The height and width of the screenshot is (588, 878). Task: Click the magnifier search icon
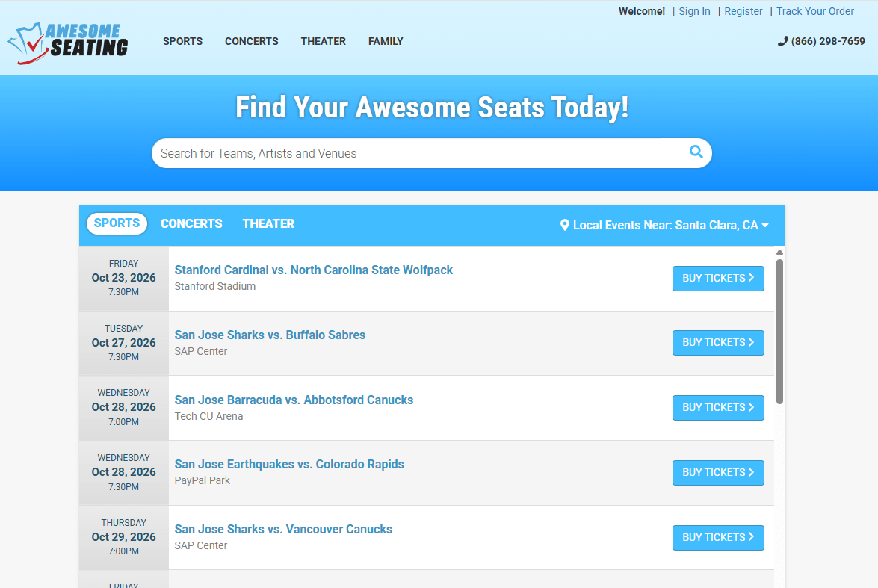[696, 152]
